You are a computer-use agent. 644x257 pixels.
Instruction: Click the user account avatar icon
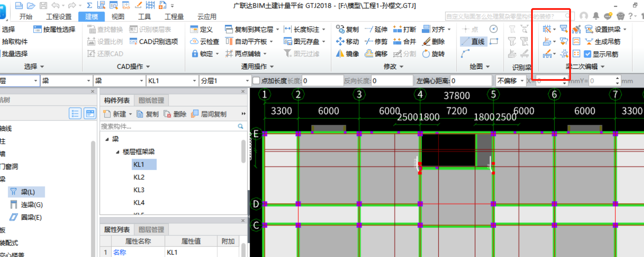coord(584,16)
